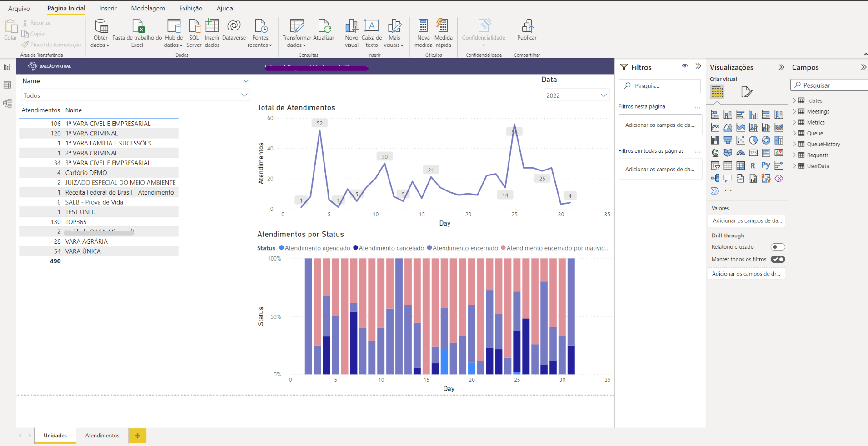
Task: Pick the area chart visual icon
Action: pos(728,127)
